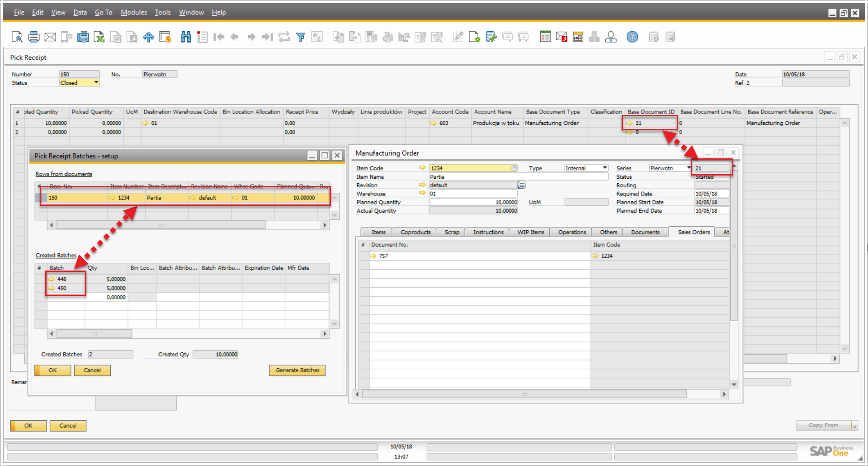The height and width of the screenshot is (466, 868).
Task: Send the document by Email
Action: (50, 37)
